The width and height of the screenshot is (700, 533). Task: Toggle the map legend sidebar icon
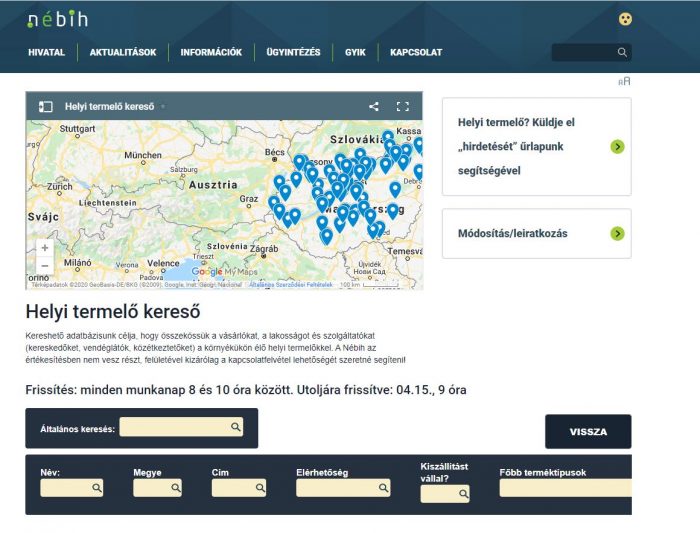coord(45,105)
